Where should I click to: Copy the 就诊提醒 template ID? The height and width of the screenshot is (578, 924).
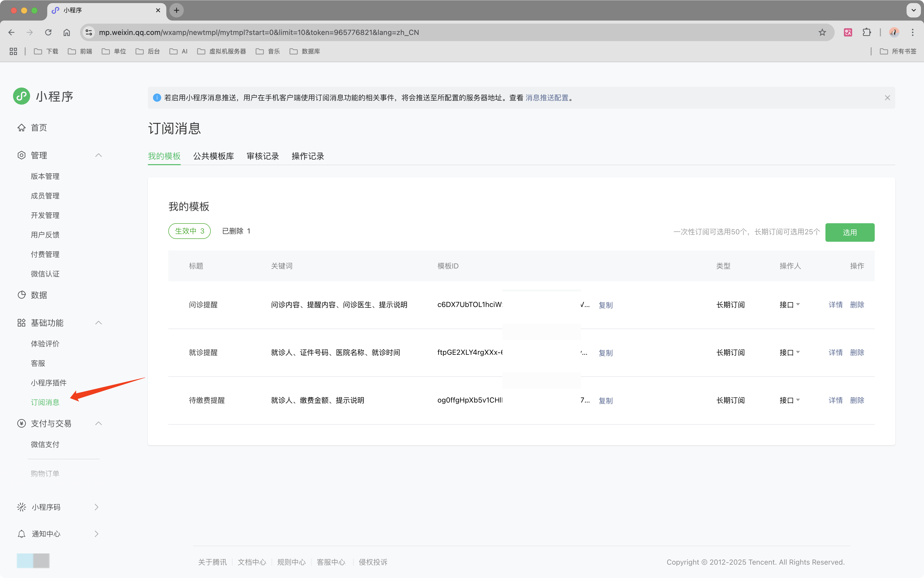point(605,353)
